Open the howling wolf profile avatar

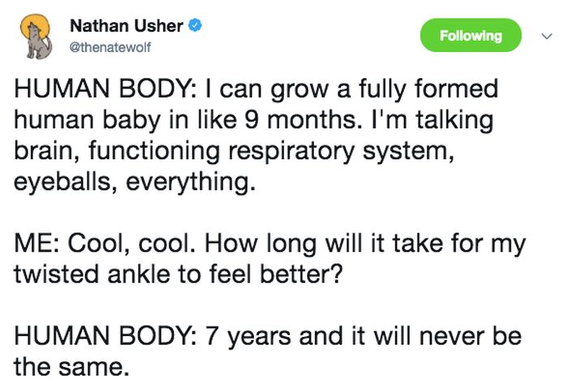[x=36, y=37]
